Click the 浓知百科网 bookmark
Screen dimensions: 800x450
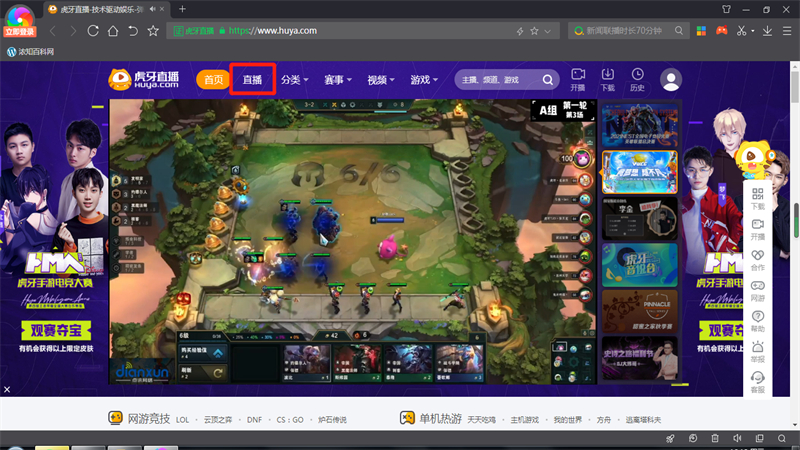(x=31, y=52)
